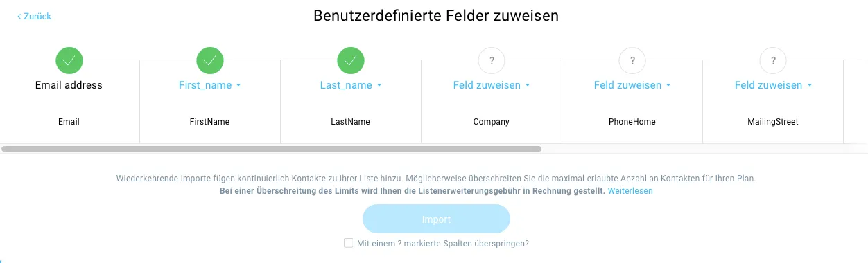This screenshot has width=868, height=263.
Task: Open the Weiterlesen link
Action: (x=630, y=190)
